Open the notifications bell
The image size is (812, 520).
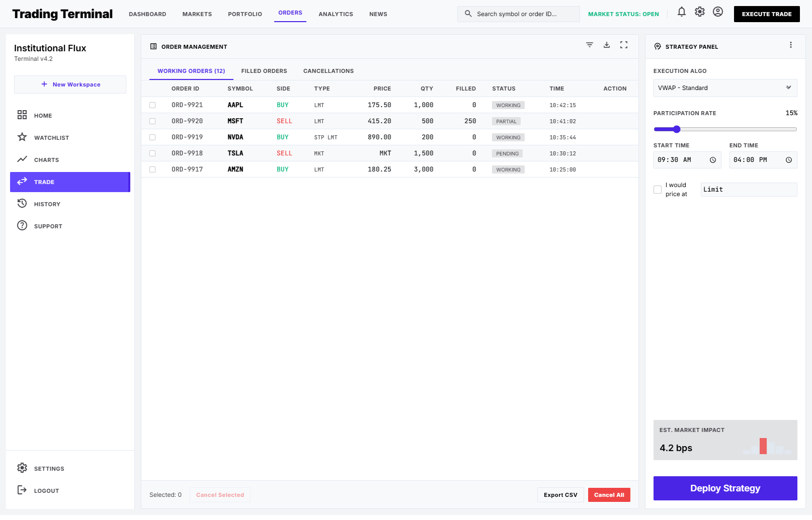[682, 12]
